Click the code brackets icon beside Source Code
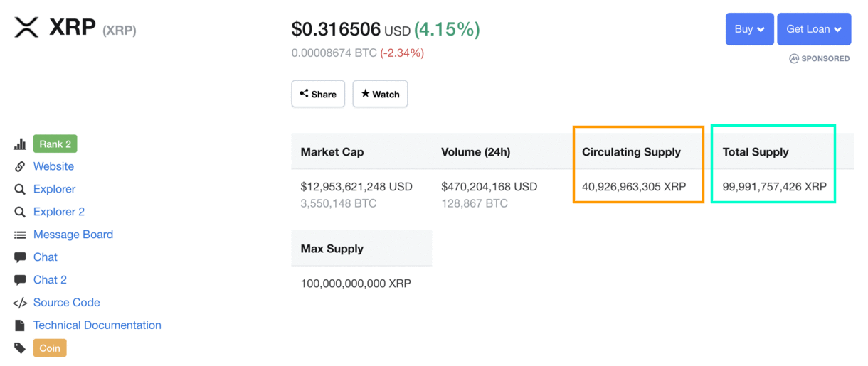The height and width of the screenshot is (366, 868). (x=20, y=303)
